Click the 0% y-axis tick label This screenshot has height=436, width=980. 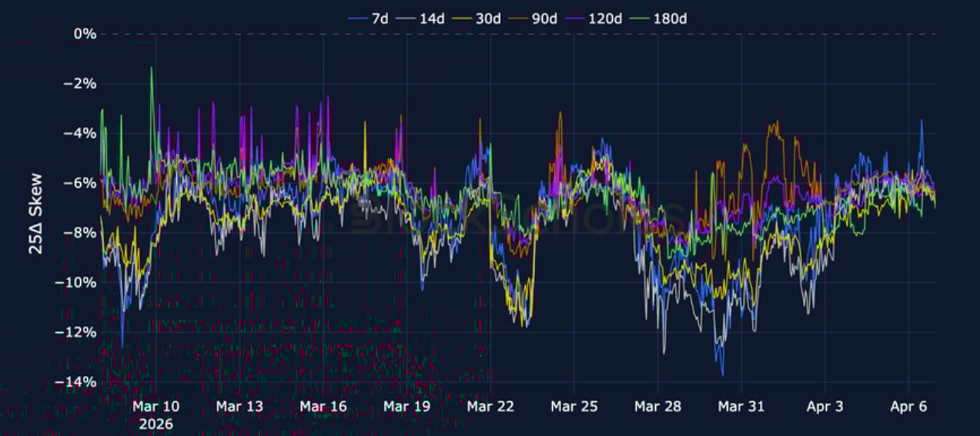85,34
